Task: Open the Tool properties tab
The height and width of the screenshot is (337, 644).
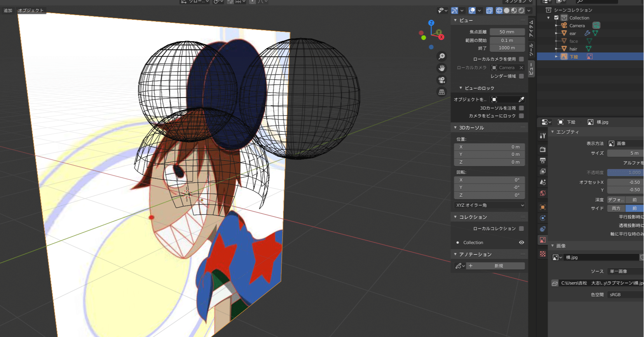Action: [x=543, y=136]
